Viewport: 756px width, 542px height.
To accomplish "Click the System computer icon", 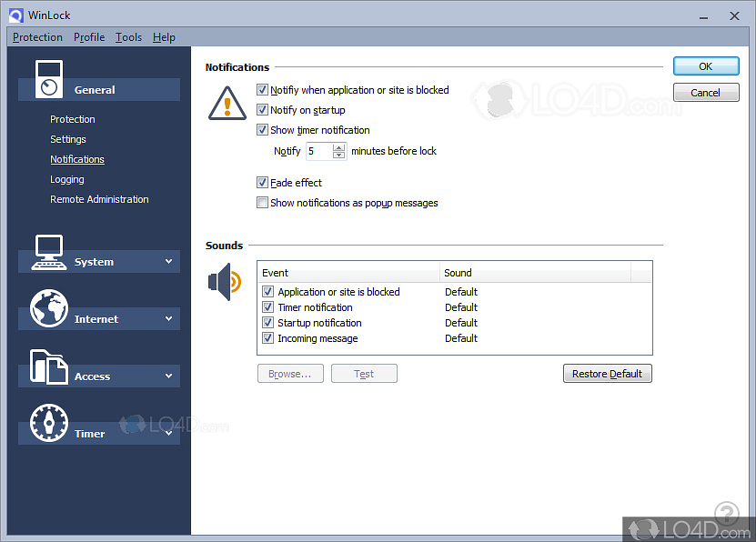I will 48,252.
